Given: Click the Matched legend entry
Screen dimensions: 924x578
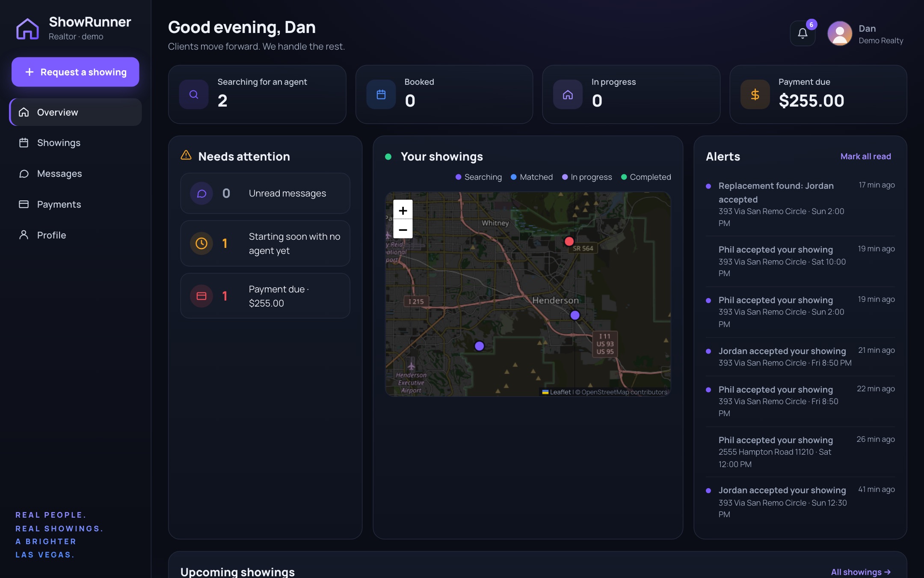Looking at the screenshot, I should click(x=532, y=177).
